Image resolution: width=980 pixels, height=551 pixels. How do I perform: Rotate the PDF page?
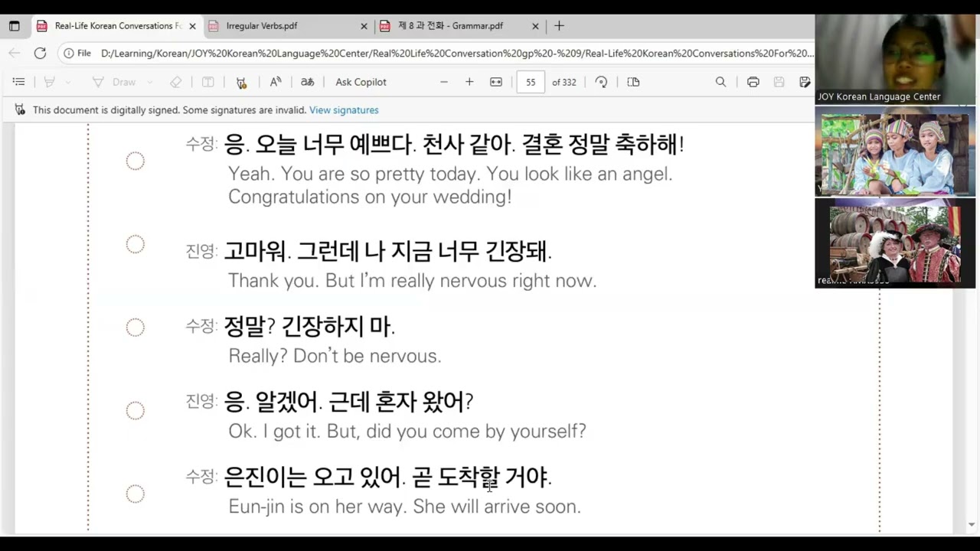pos(601,82)
